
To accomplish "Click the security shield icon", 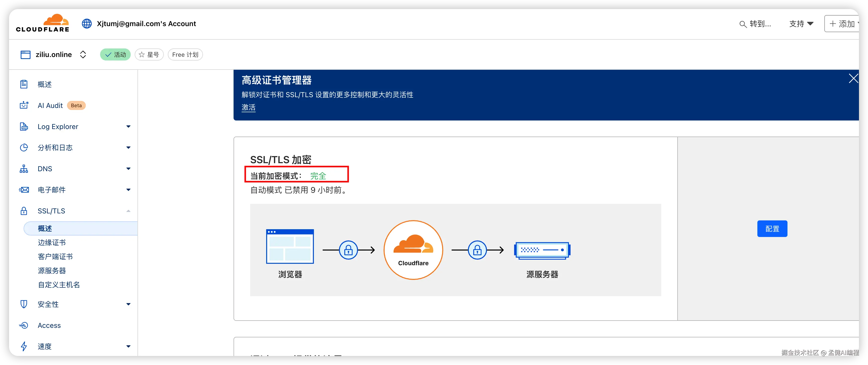I will [24, 304].
